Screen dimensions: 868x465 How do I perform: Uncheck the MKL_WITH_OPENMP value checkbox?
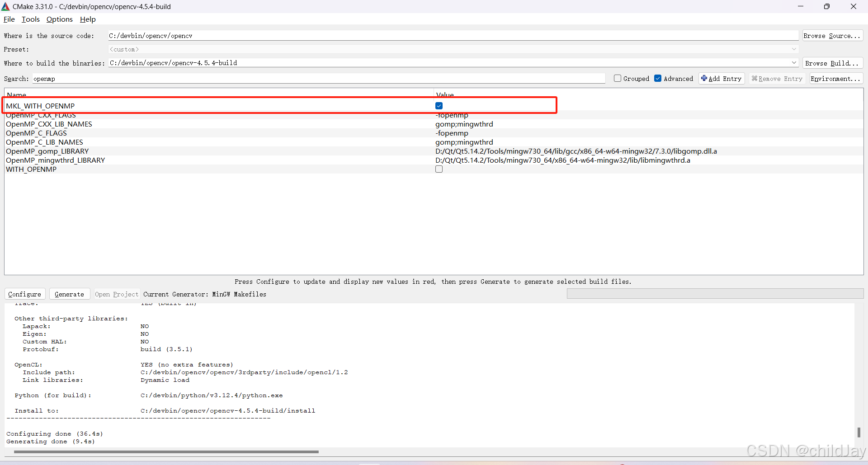(x=439, y=106)
